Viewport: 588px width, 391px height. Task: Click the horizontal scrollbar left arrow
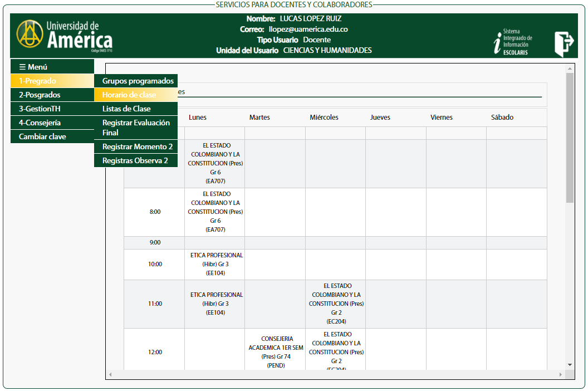(x=110, y=374)
